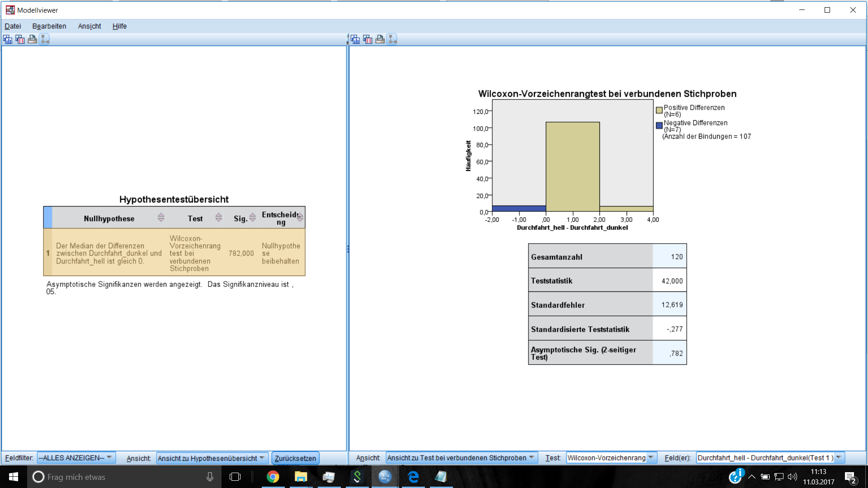
Task: Toggle the highlighted layout icon in the left pane toolbar
Action: click(44, 39)
